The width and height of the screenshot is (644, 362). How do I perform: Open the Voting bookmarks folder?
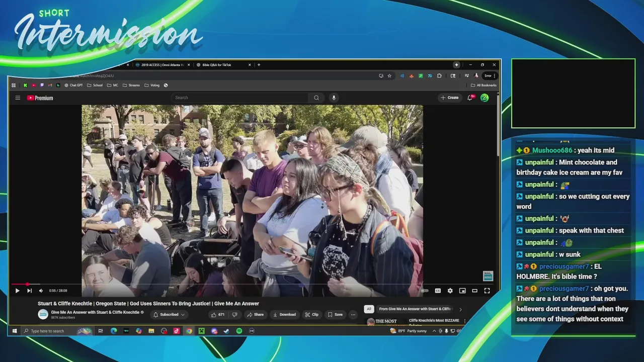[152, 85]
